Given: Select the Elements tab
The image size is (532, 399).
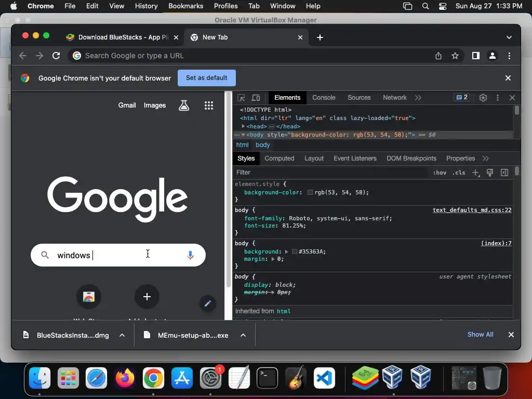Looking at the screenshot, I should click(287, 98).
